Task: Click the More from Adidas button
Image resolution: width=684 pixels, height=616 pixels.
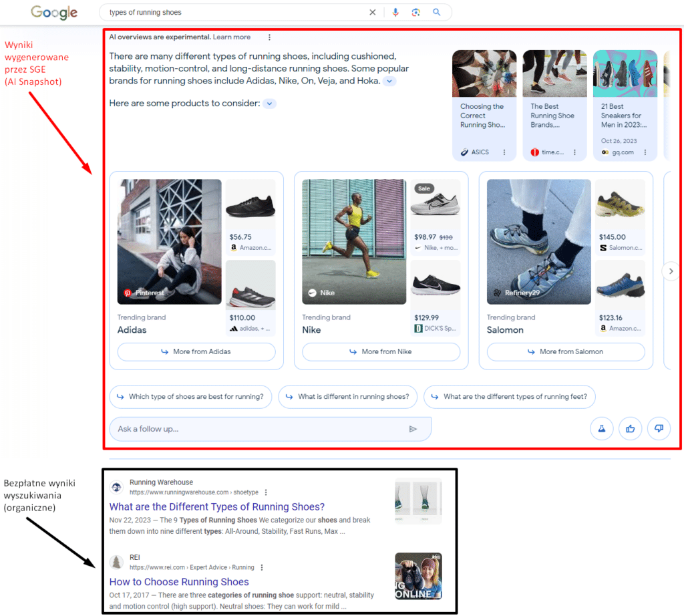Action: click(196, 352)
